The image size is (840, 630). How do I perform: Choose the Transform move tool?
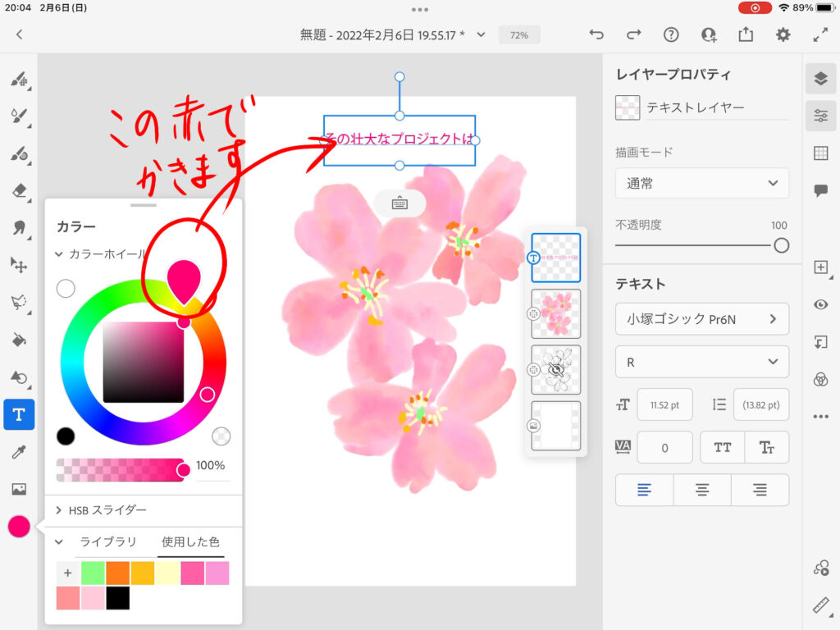point(19,264)
